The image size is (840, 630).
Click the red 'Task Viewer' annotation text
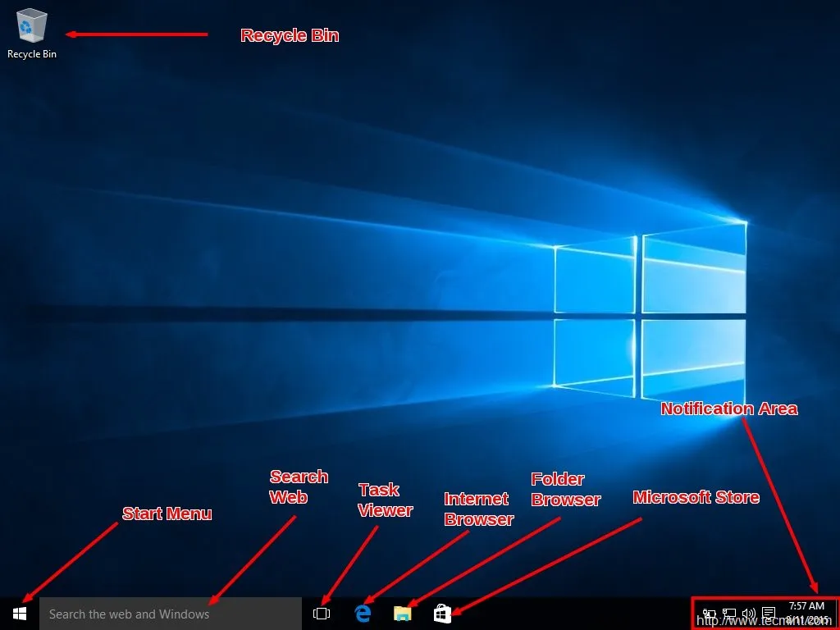click(384, 500)
